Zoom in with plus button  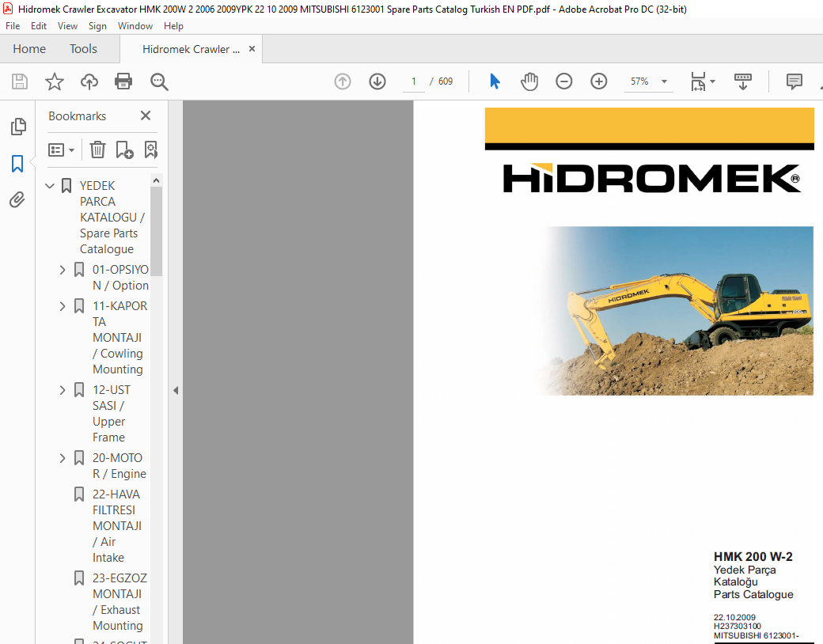click(599, 81)
